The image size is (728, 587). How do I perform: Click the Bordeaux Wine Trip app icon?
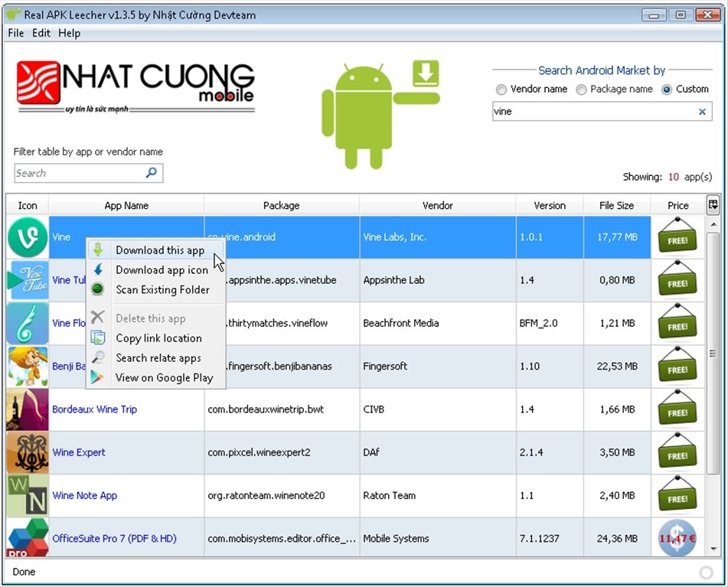click(28, 409)
